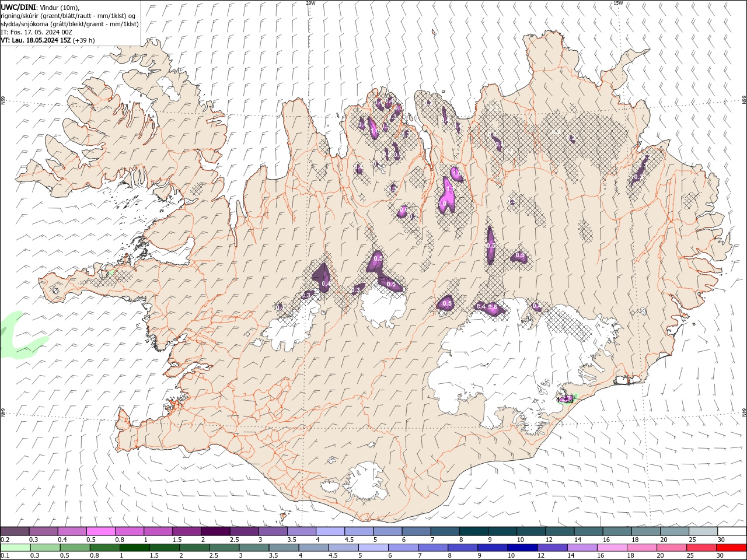Select the 0.8–1 orchid swatch in upper legend
The image size is (747, 560).
tap(130, 531)
